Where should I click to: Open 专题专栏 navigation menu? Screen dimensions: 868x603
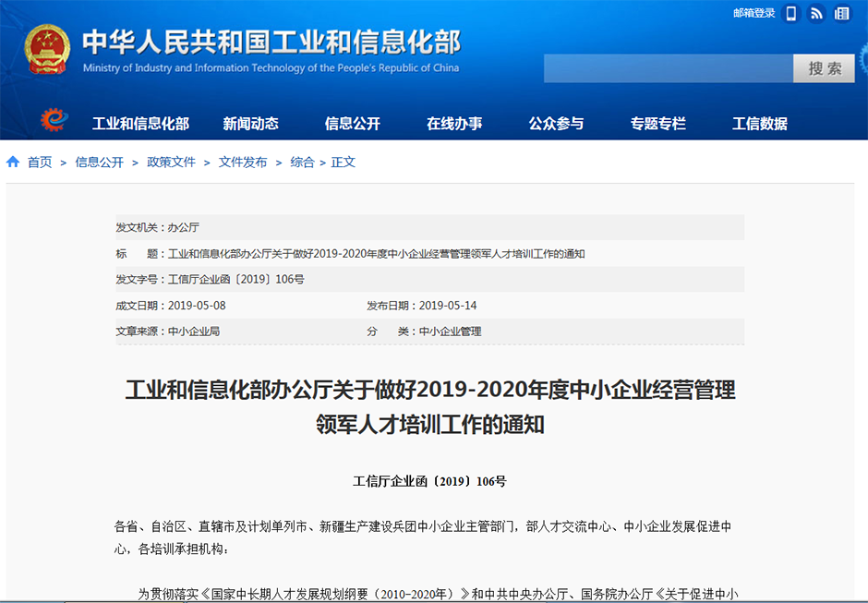[658, 124]
